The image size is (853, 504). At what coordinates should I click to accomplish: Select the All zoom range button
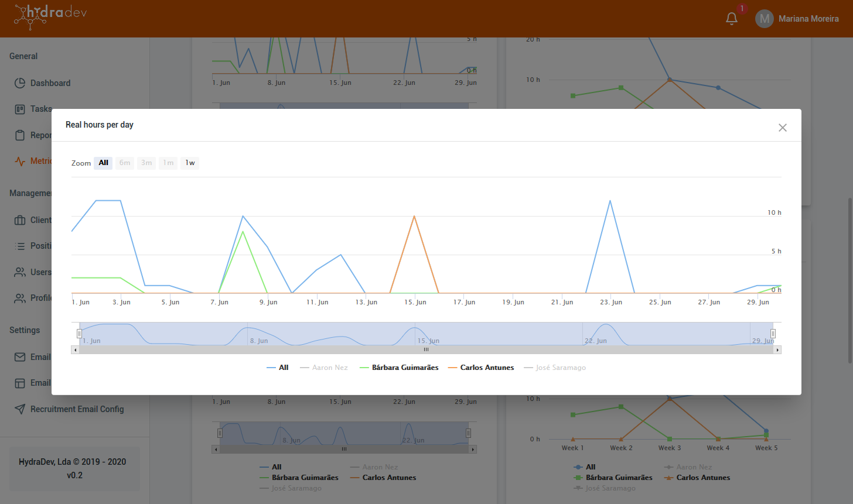click(103, 163)
